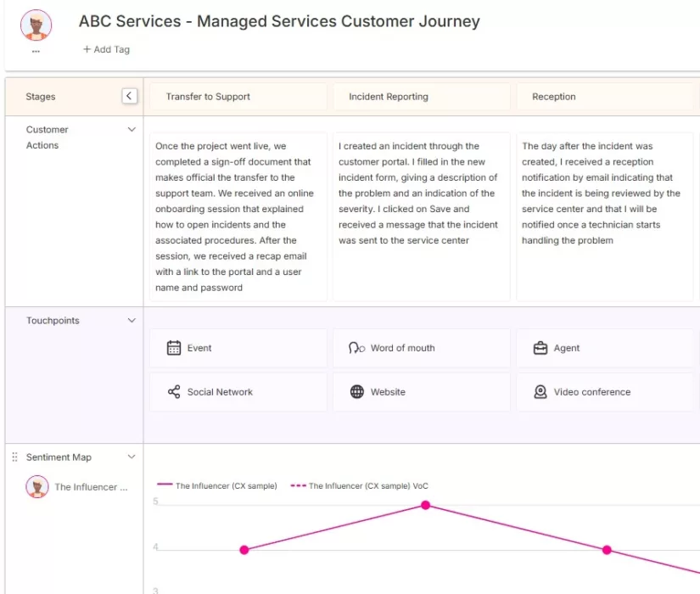Click The Influencer persona avatar in Sentiment Map
Viewport: 700px width, 594px height.
pos(37,487)
